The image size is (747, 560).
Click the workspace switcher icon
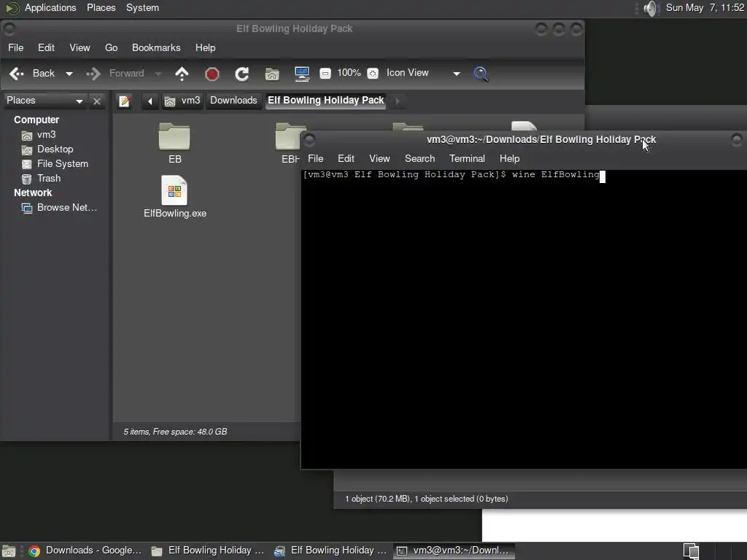coord(691,551)
